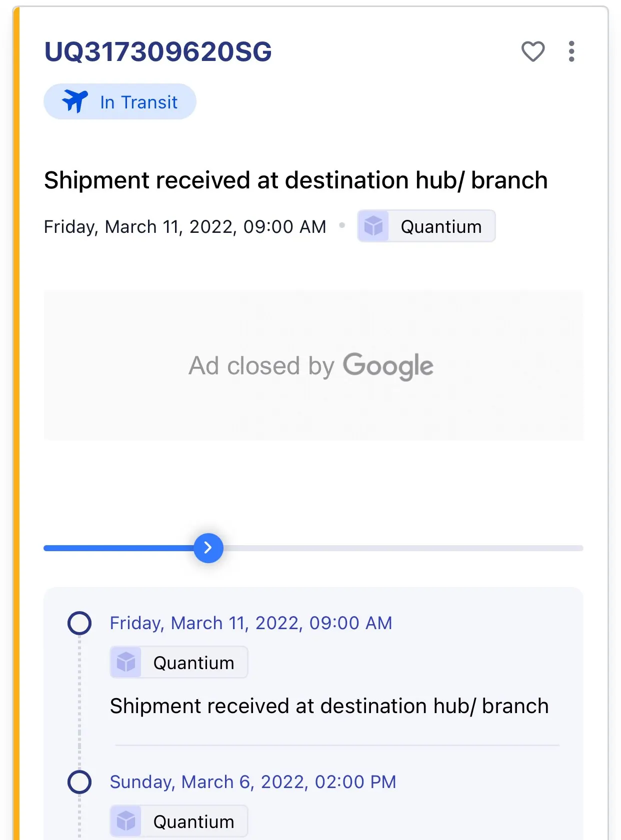
Task: Click the blue progress arrow knob
Action: coord(208,548)
